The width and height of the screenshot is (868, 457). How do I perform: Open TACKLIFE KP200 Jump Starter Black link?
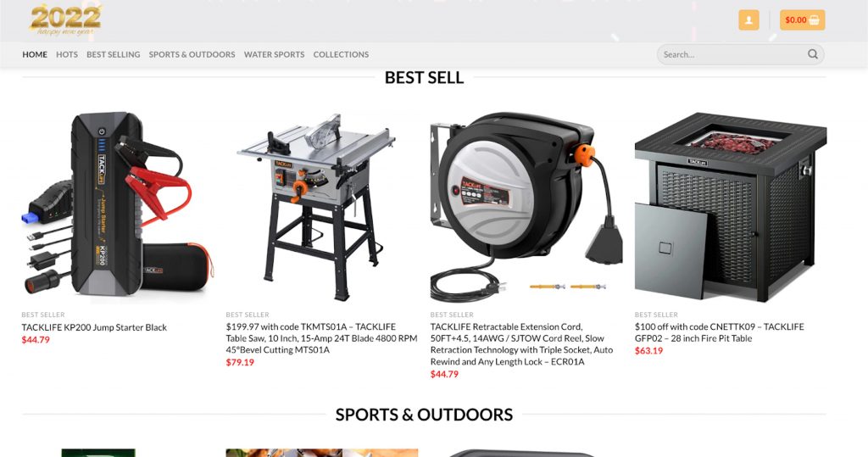pos(94,327)
